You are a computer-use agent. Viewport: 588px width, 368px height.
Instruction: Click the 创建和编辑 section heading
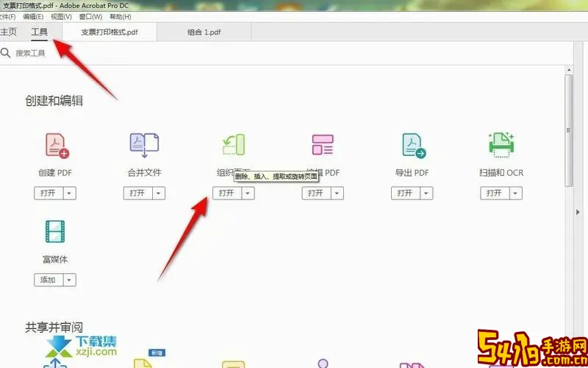tap(54, 101)
